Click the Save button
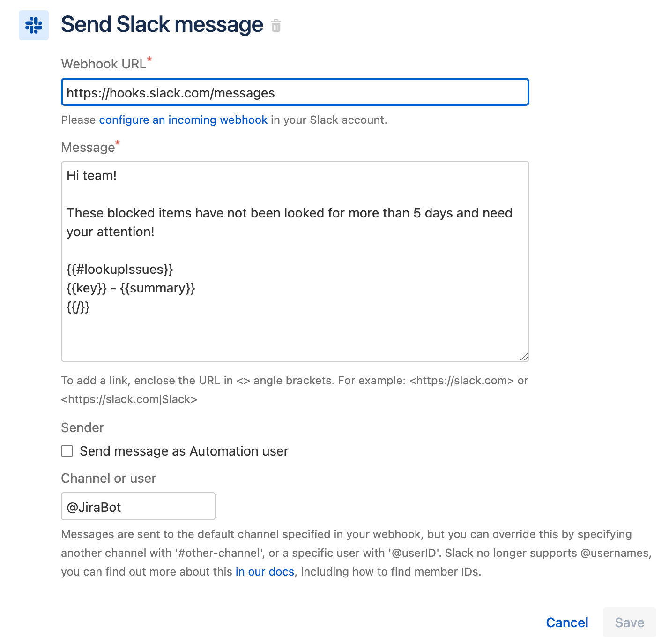The height and width of the screenshot is (644, 669). point(629,622)
